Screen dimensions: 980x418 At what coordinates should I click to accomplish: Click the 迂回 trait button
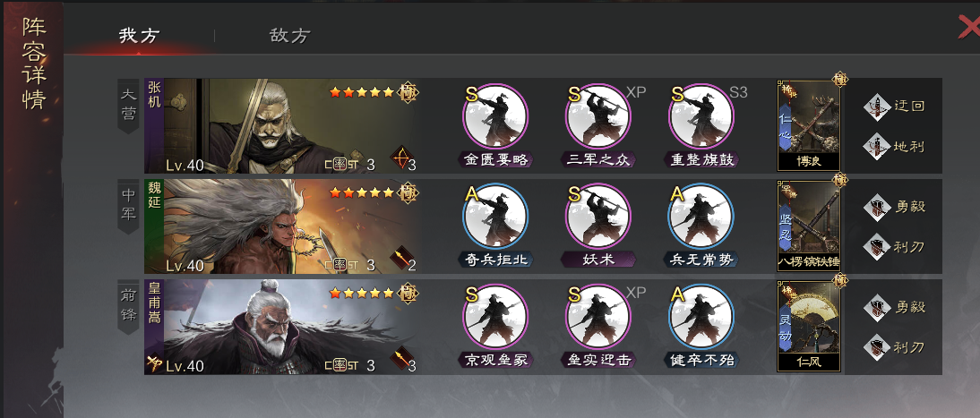click(x=894, y=107)
